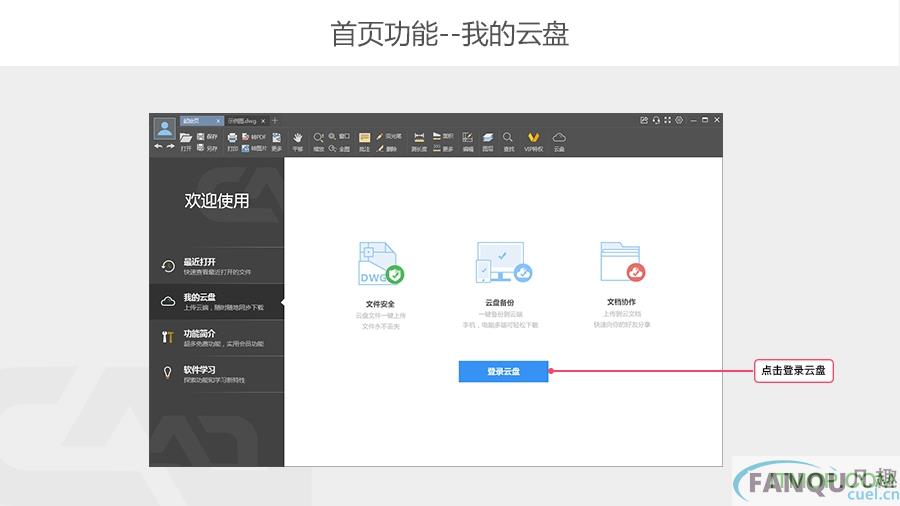
Task: Select the 平移 pan hand tool
Action: (x=297, y=138)
